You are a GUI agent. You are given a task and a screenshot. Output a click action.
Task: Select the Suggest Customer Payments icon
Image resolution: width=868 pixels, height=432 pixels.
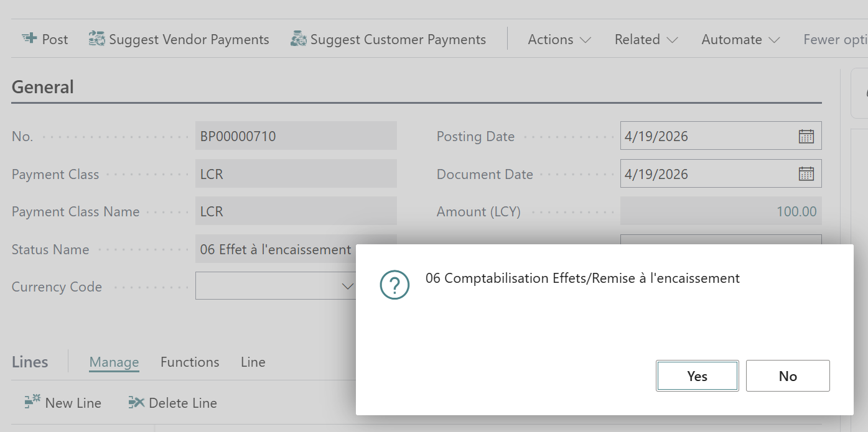click(299, 39)
